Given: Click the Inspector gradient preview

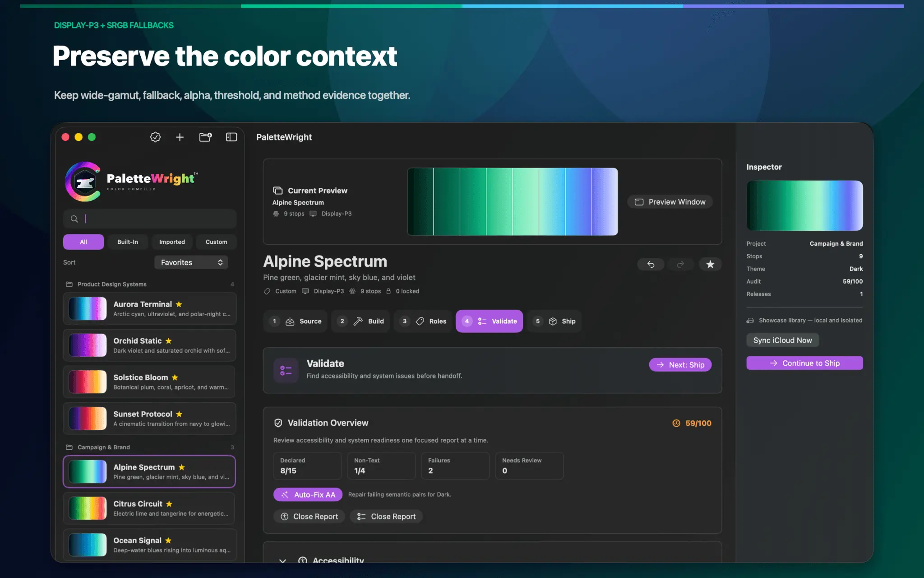Looking at the screenshot, I should pyautogui.click(x=804, y=205).
